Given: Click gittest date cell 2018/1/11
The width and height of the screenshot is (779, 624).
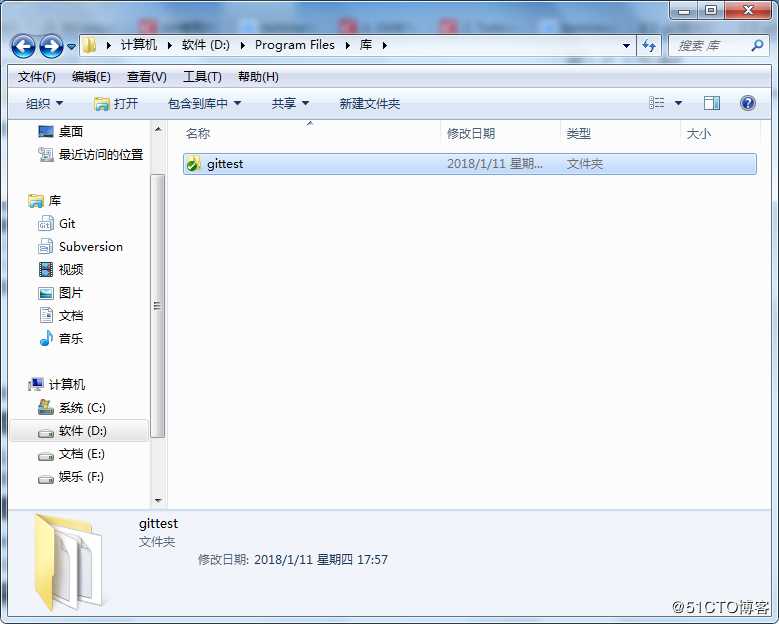Looking at the screenshot, I should click(494, 163).
